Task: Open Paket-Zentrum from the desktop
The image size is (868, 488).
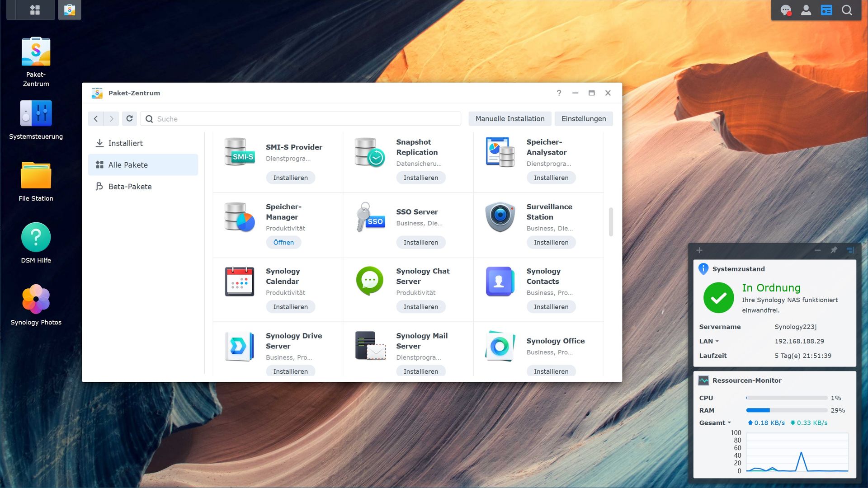Action: [35, 51]
